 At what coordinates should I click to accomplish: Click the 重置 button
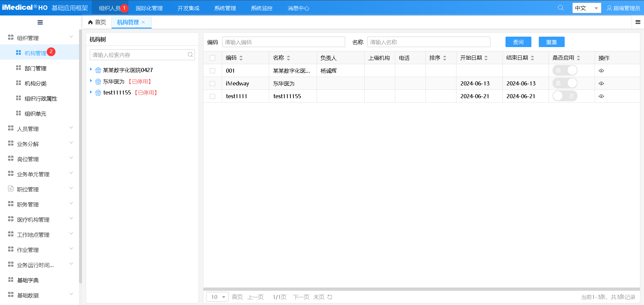[551, 42]
